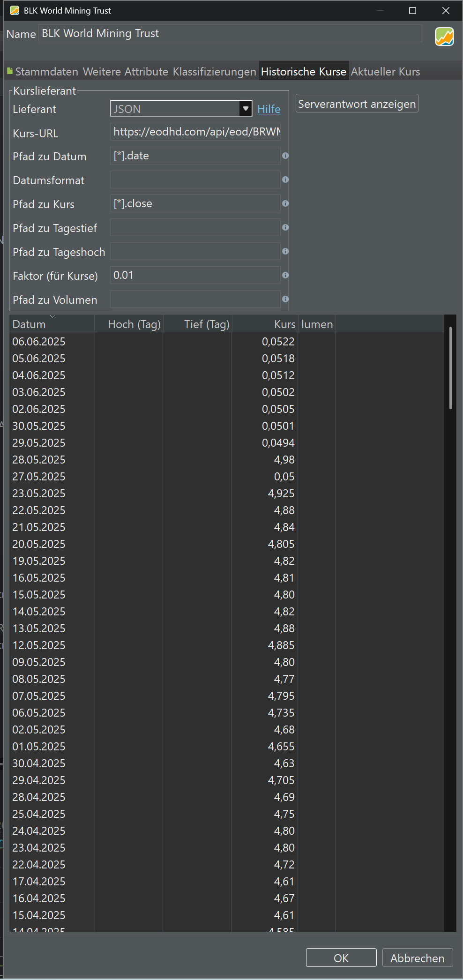463x980 pixels.
Task: Open the Klassifizierungen tab
Action: coord(214,72)
